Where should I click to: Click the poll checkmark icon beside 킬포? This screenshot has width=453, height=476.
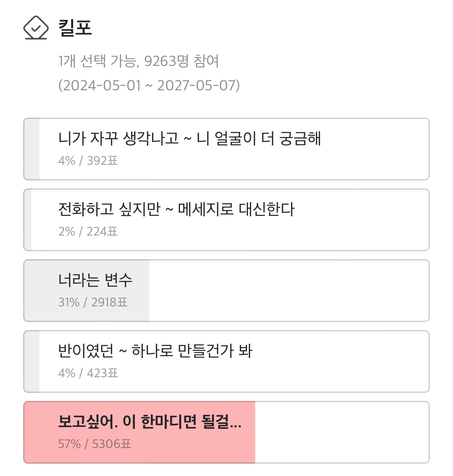36,28
